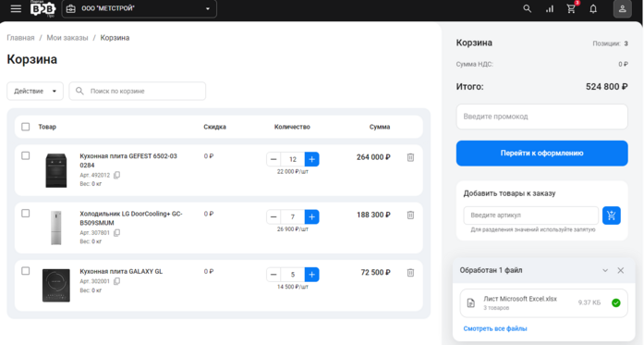The image size is (644, 345).
Task: Open product 'Кухонная плита GALAXY GL'
Action: 121,271
